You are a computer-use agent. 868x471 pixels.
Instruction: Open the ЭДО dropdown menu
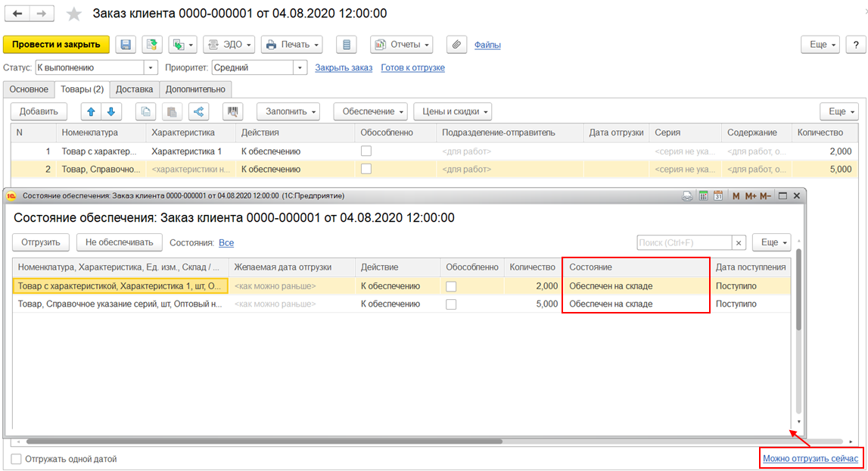click(x=229, y=45)
